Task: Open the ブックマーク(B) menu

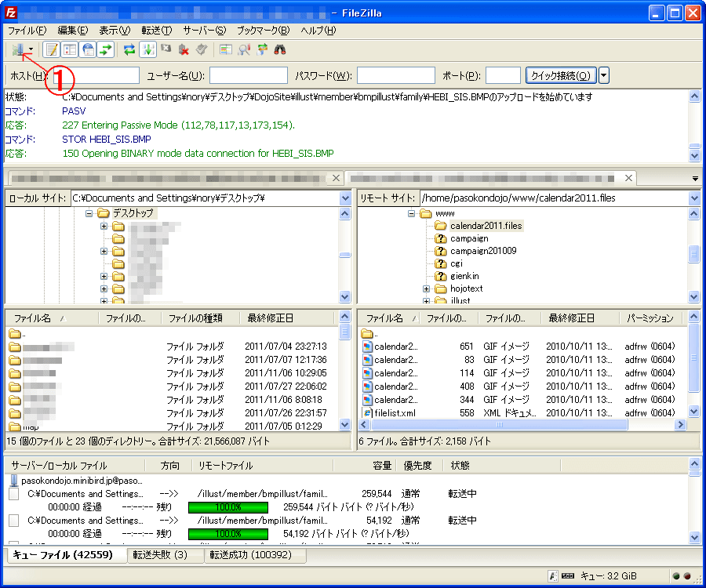Action: (263, 31)
